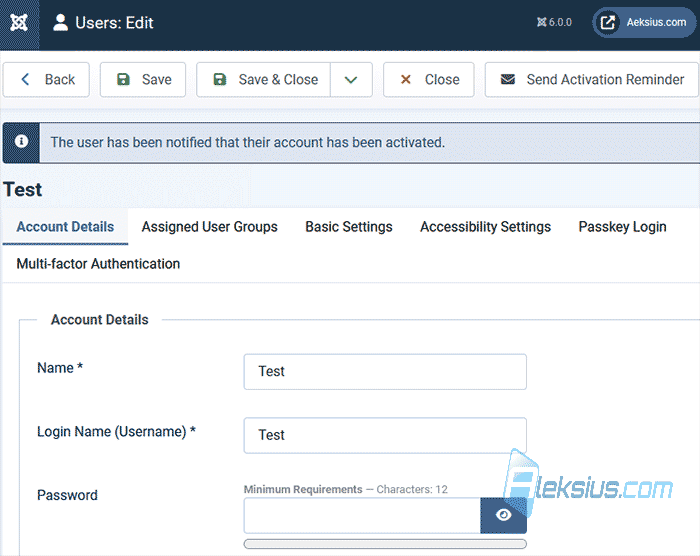The width and height of the screenshot is (700, 556).
Task: Open the Accessibility Settings tab
Action: point(485,227)
